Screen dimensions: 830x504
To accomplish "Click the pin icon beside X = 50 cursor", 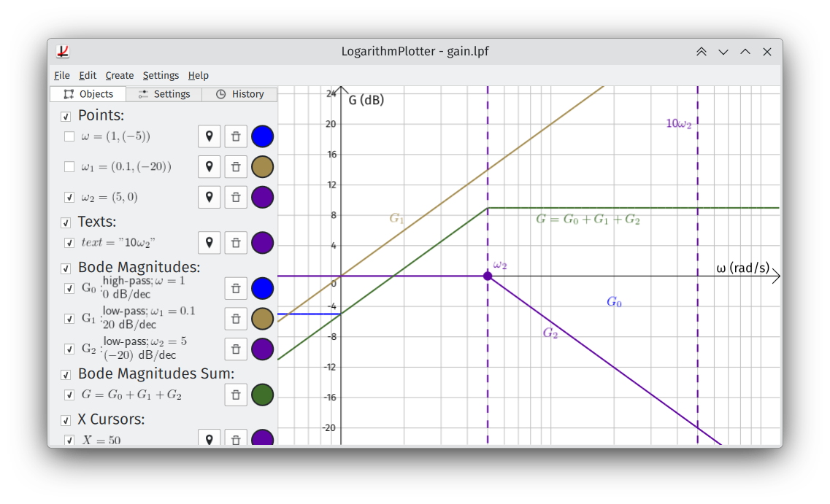I will coord(209,438).
